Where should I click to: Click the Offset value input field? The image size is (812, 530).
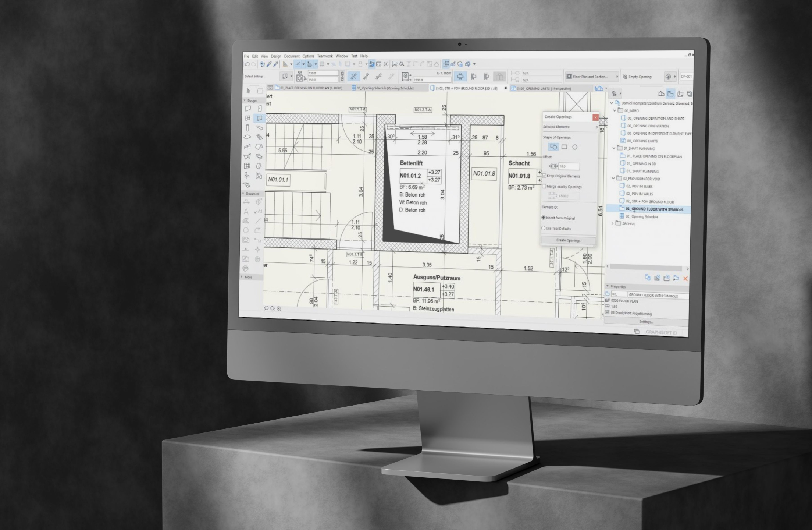pyautogui.click(x=569, y=166)
